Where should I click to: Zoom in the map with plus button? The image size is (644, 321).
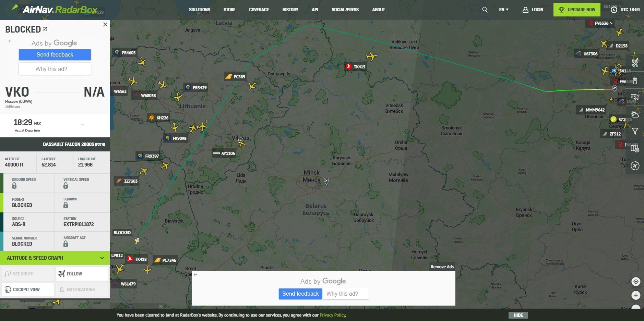click(636, 295)
